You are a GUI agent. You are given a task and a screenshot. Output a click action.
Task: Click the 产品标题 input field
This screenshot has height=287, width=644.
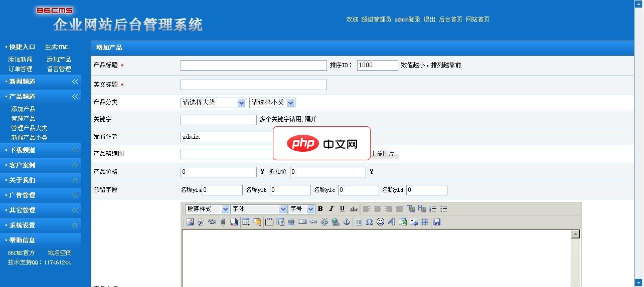click(253, 66)
